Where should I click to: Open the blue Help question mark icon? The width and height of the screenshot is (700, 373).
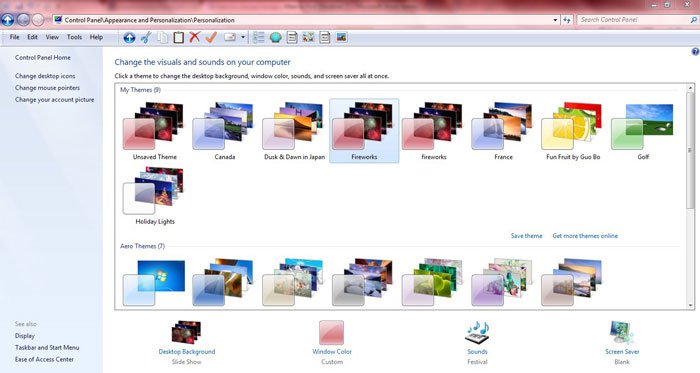695,52
